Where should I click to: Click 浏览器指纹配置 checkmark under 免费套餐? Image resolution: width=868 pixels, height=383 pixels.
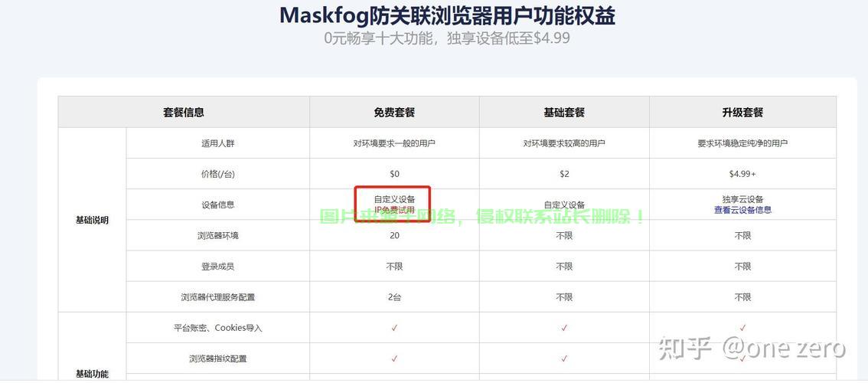(x=394, y=358)
